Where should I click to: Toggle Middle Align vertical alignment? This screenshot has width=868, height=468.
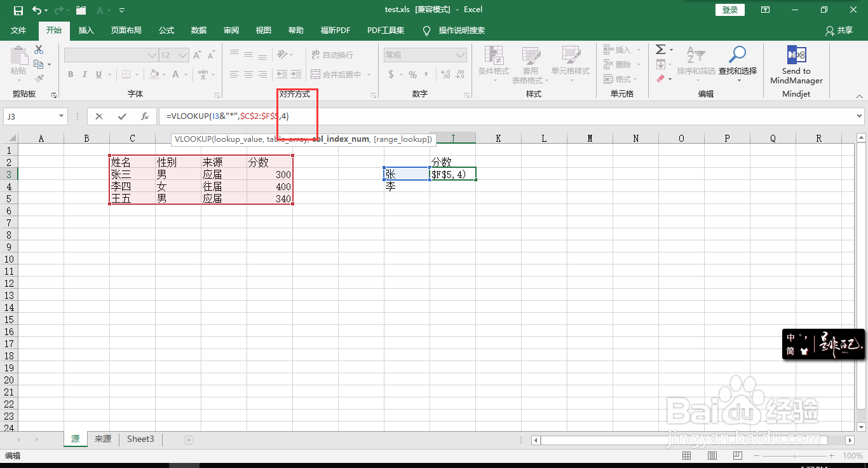(248, 55)
